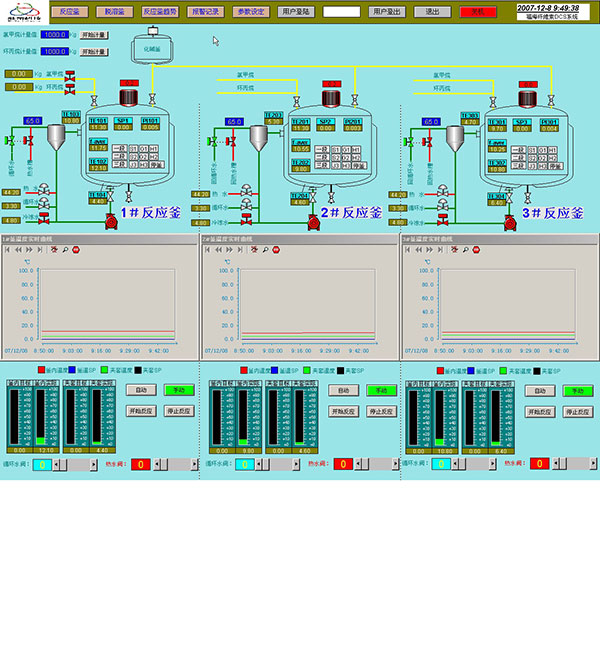Click the user name field in top bar

(x=341, y=11)
